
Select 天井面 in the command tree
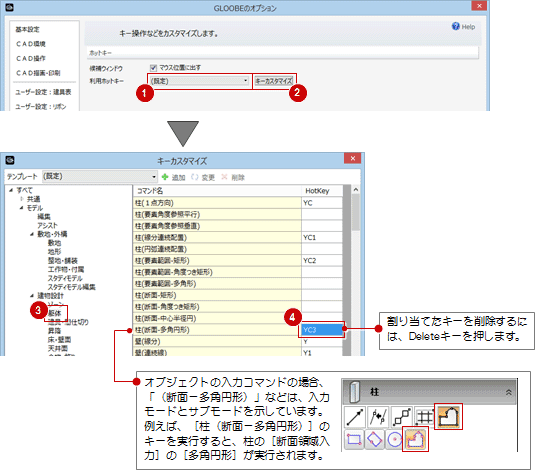(x=58, y=348)
